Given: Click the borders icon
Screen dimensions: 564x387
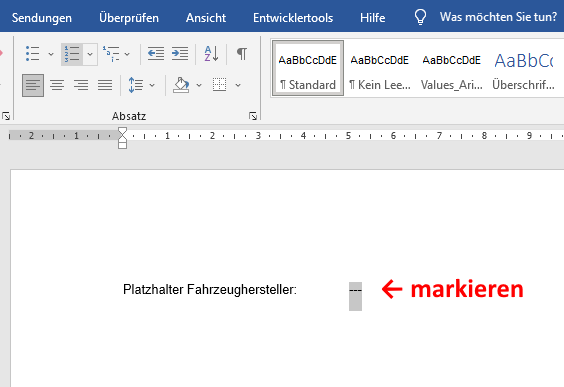Looking at the screenshot, I should click(x=219, y=85).
